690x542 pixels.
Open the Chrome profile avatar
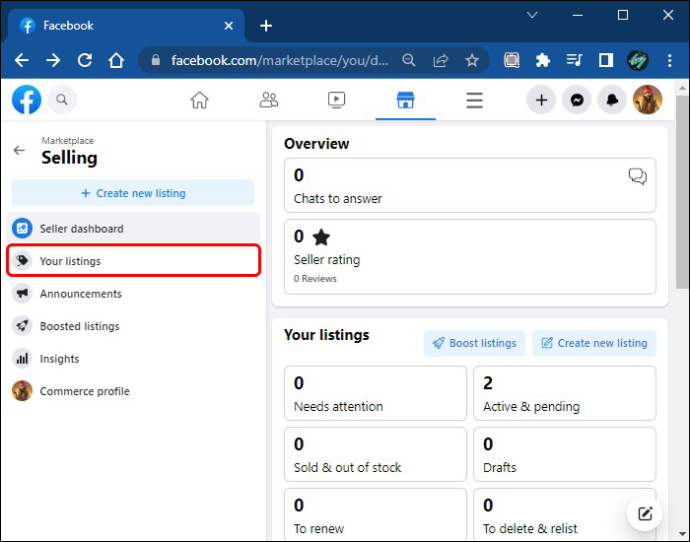(637, 60)
